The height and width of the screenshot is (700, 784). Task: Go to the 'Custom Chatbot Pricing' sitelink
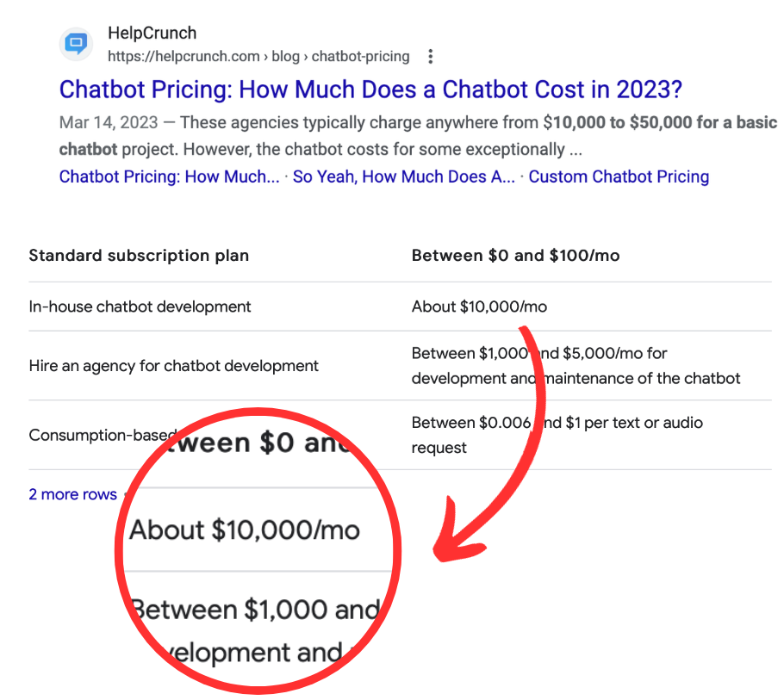click(x=619, y=177)
